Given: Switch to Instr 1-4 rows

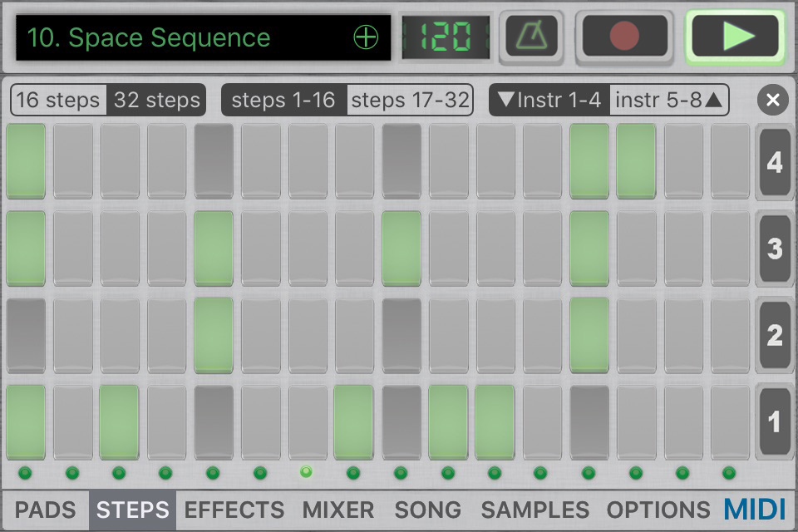Looking at the screenshot, I should (549, 100).
